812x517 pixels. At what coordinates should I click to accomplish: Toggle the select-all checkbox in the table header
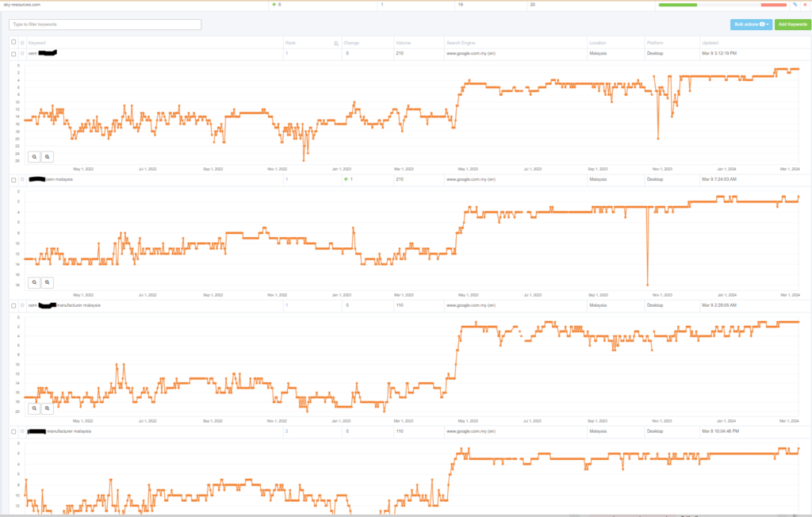pyautogui.click(x=13, y=42)
